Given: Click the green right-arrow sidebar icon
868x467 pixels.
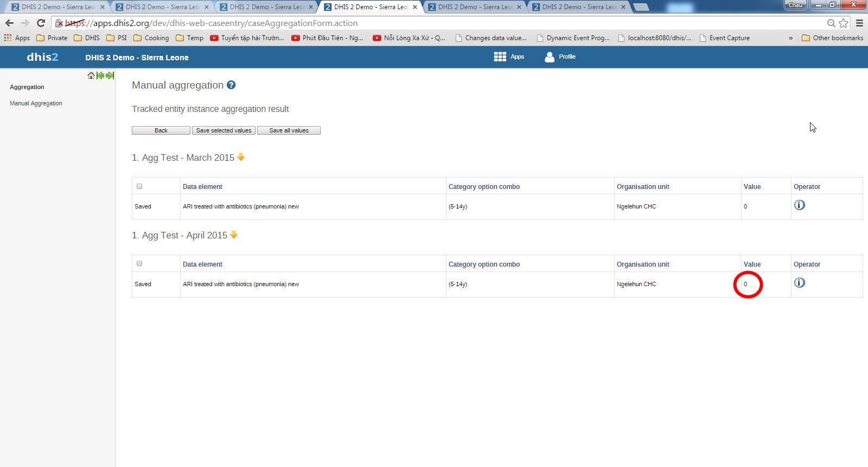Looking at the screenshot, I should point(110,75).
